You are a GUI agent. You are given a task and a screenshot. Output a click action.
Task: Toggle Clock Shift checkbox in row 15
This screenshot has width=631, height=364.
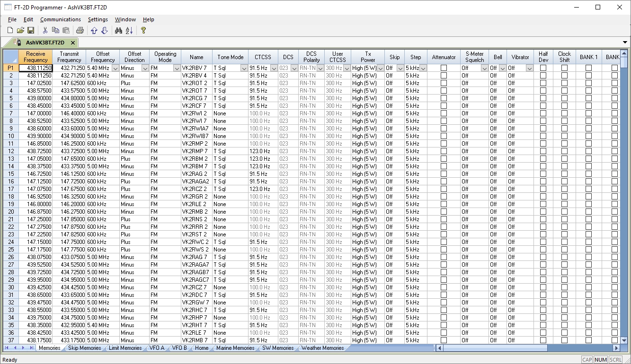point(564,174)
